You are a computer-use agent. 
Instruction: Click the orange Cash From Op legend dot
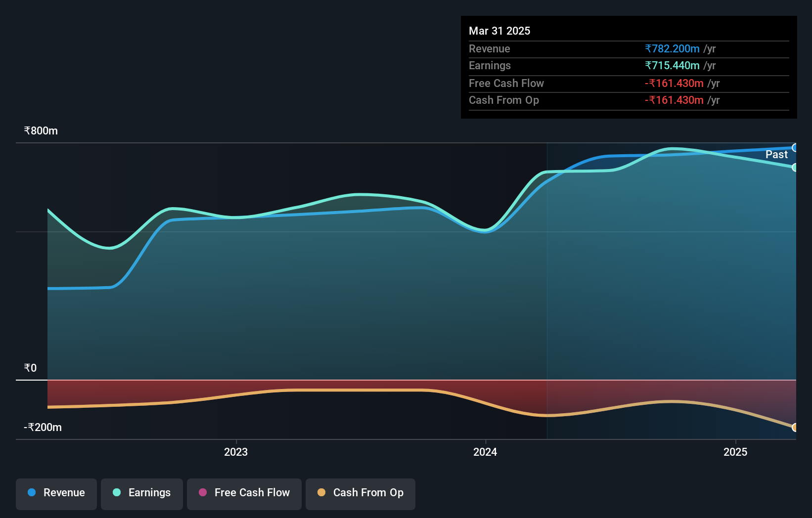(321, 492)
